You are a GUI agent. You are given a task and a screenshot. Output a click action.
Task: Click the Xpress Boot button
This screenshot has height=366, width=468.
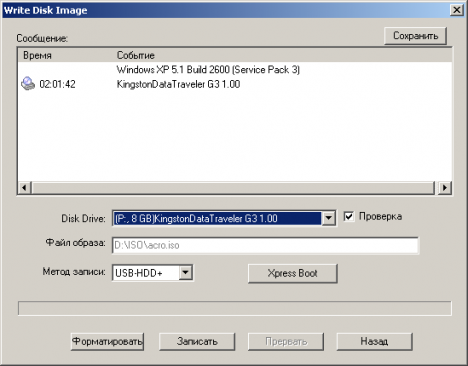(x=293, y=273)
